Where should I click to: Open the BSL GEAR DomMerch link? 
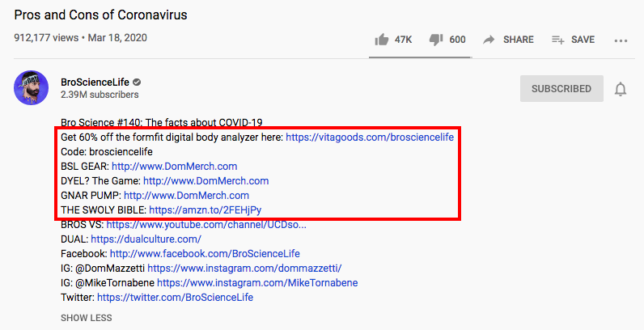click(x=174, y=167)
